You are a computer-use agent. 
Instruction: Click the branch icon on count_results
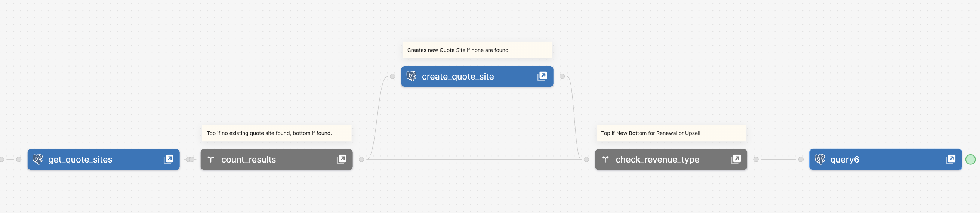pos(211,159)
